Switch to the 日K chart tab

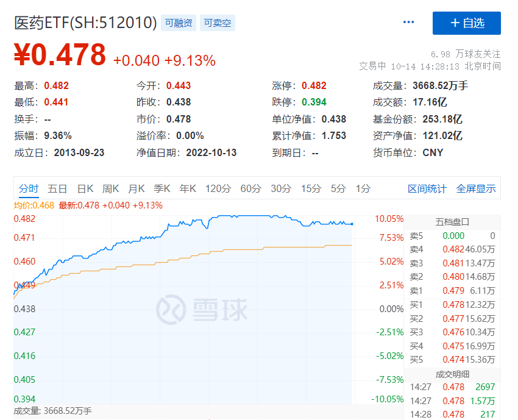tap(85, 189)
